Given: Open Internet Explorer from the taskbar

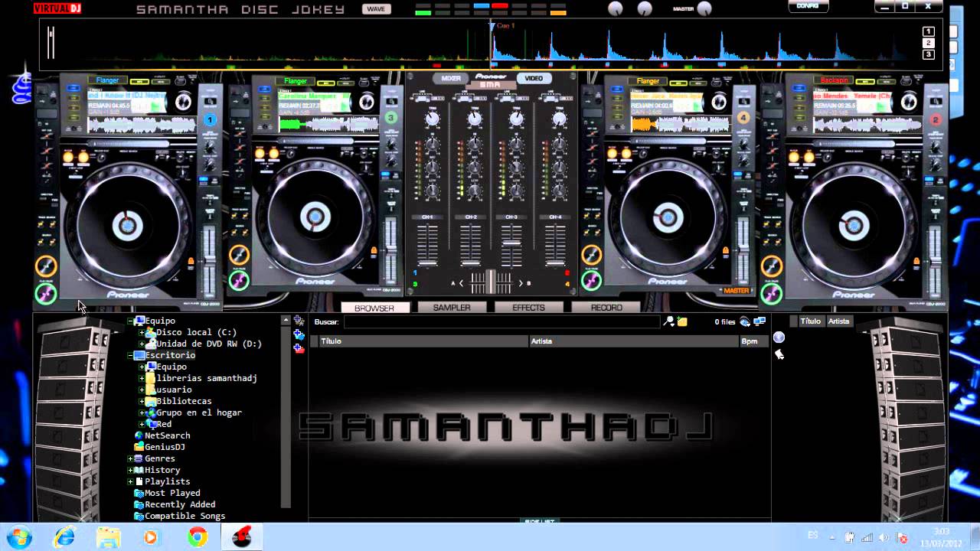Looking at the screenshot, I should [65, 537].
